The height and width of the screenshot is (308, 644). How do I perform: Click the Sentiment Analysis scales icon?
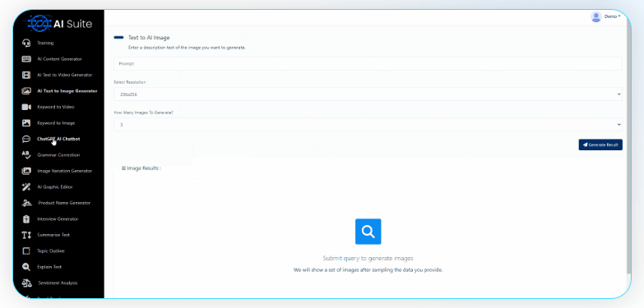pyautogui.click(x=27, y=283)
